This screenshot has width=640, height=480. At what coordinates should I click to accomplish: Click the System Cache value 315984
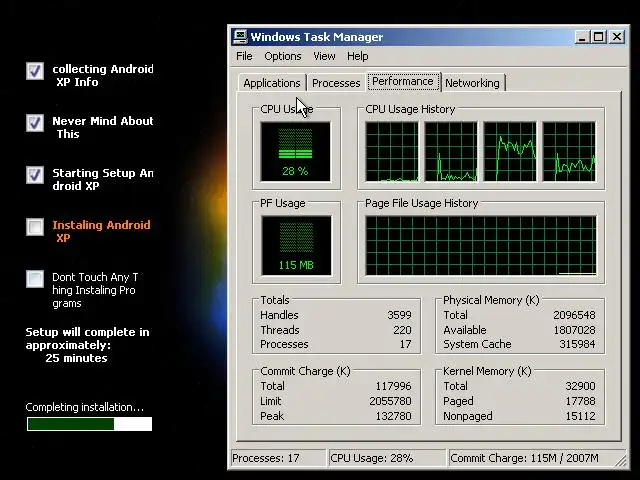(577, 344)
